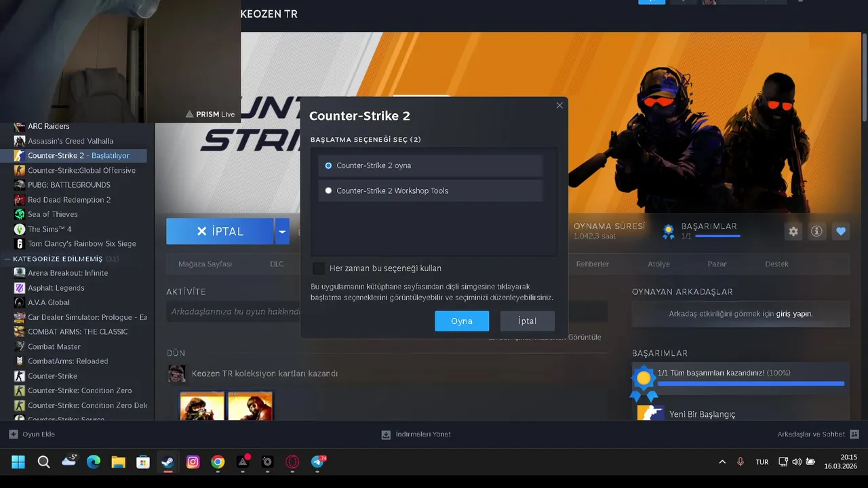The height and width of the screenshot is (488, 868).
Task: Select the Counter-Strike 2 Workshop Tools option
Action: click(x=431, y=190)
